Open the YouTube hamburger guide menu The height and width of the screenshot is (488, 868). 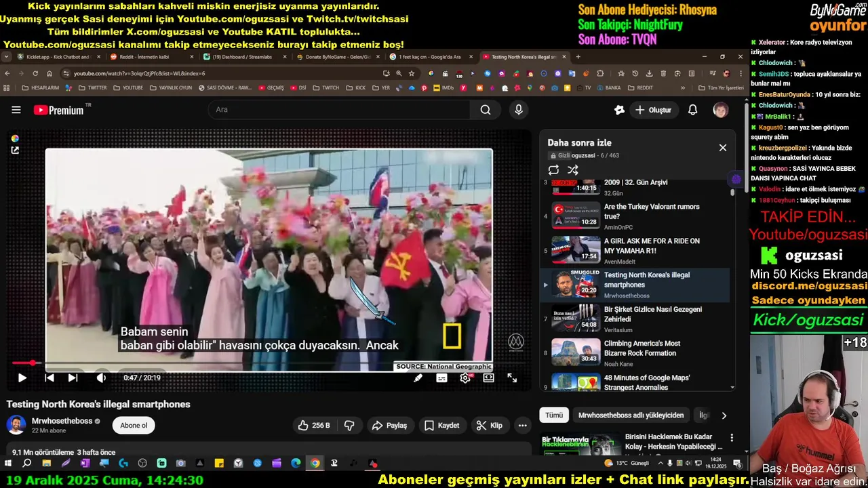(16, 110)
